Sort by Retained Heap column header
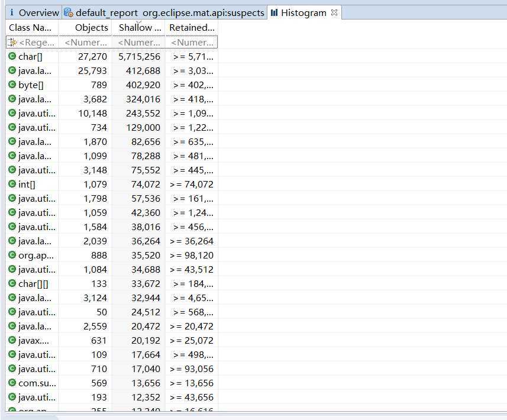The width and height of the screenshot is (507, 420). 192,28
